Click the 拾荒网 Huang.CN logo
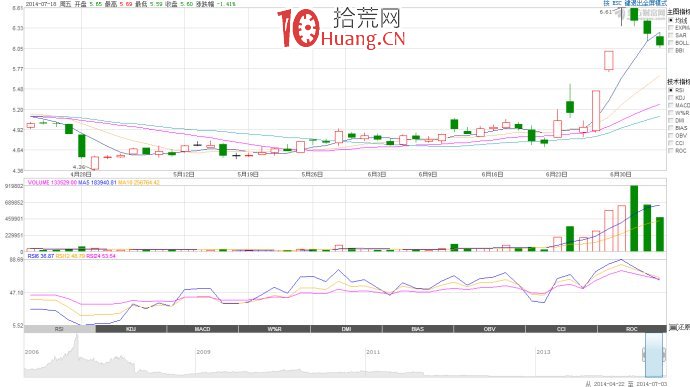The image size is (690, 387). point(341,28)
